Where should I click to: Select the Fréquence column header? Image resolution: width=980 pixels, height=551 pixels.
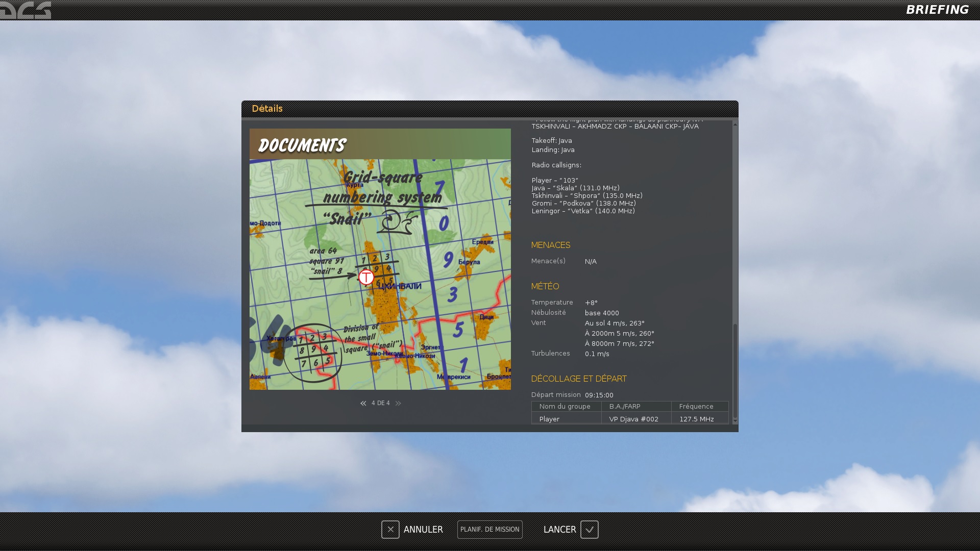coord(700,407)
